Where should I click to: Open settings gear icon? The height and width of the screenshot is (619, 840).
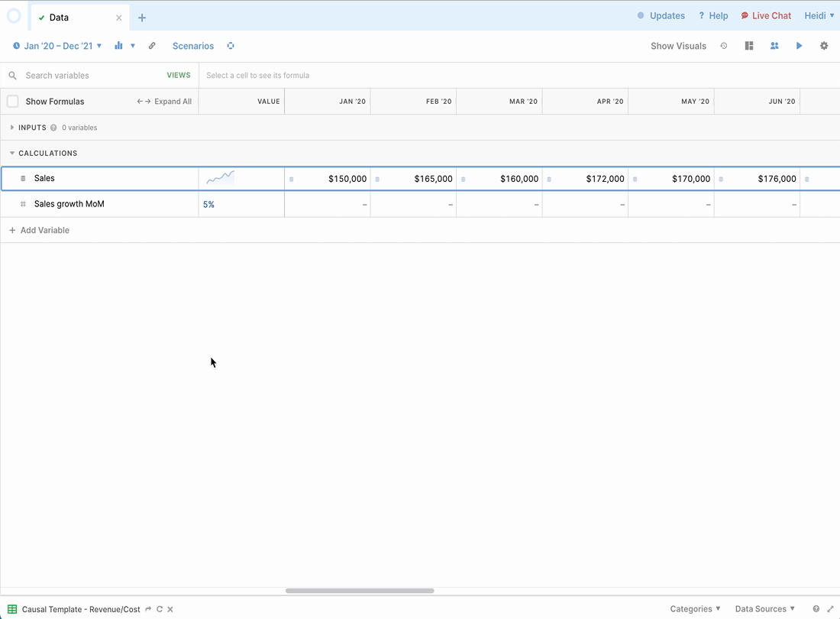824,46
